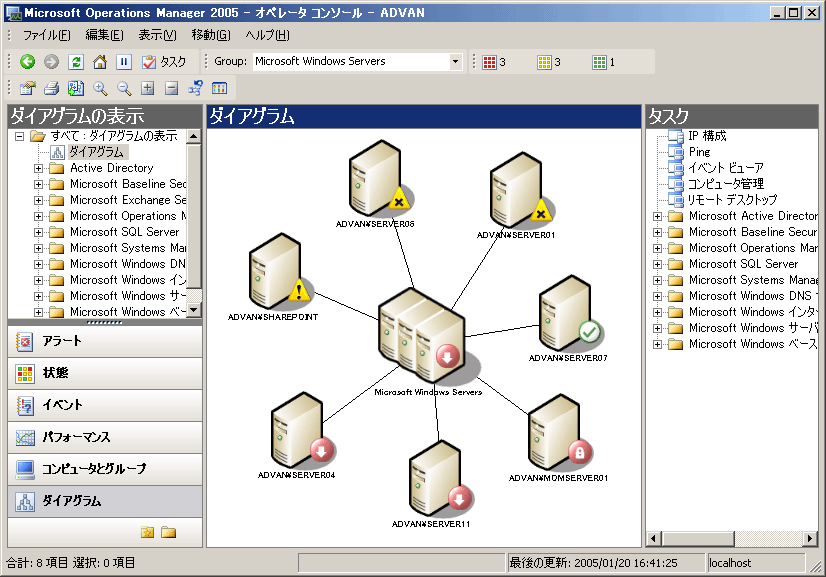Print the diagram using the printer icon
This screenshot has height=577, width=826.
click(x=52, y=88)
